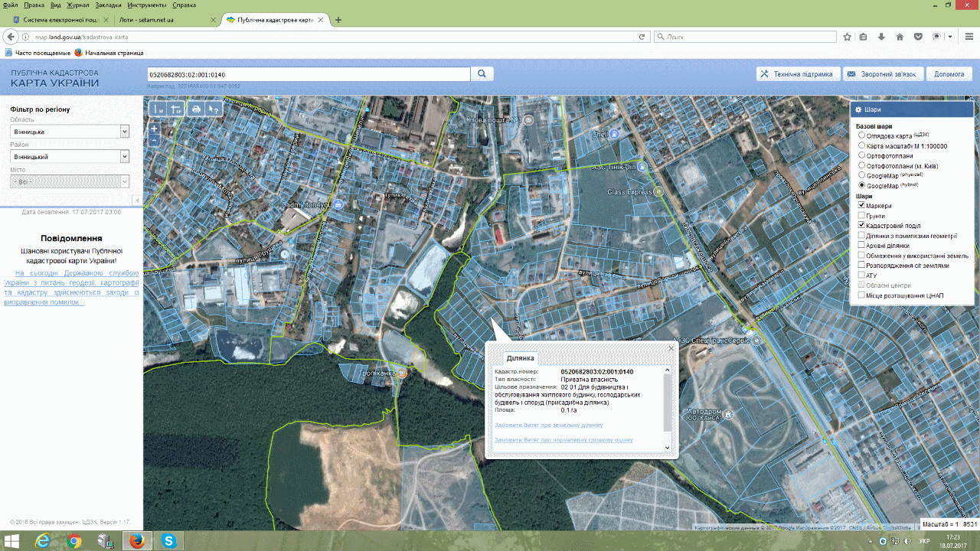980x551 pixels.
Task: Click Замовити Витяг про нормативну грошову оцінку
Action: point(563,440)
